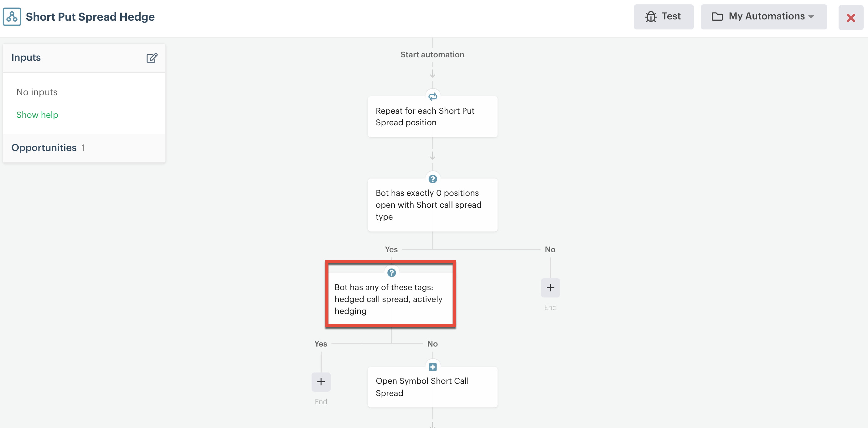Click the Short Put Spread Hedge title

(90, 17)
